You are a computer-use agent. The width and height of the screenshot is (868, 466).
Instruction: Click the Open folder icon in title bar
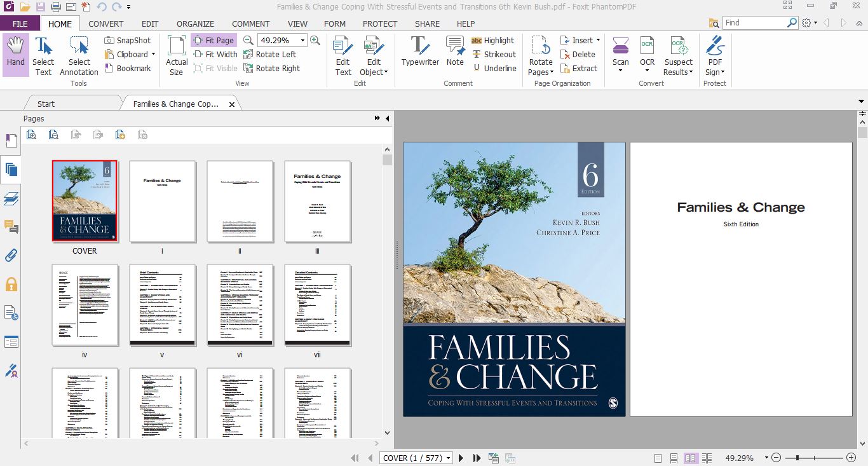click(x=25, y=7)
